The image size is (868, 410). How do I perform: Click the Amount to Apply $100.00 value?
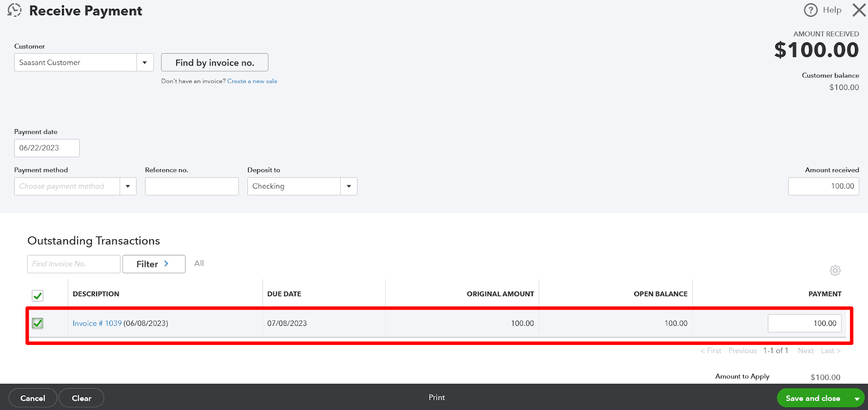[x=825, y=377]
